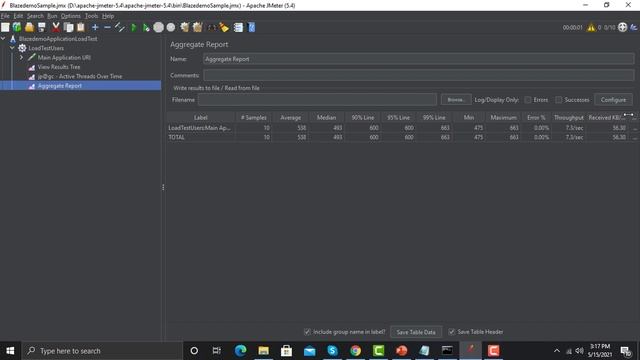Toggle Include group name in label checkbox
The width and height of the screenshot is (640, 360).
coord(307,332)
